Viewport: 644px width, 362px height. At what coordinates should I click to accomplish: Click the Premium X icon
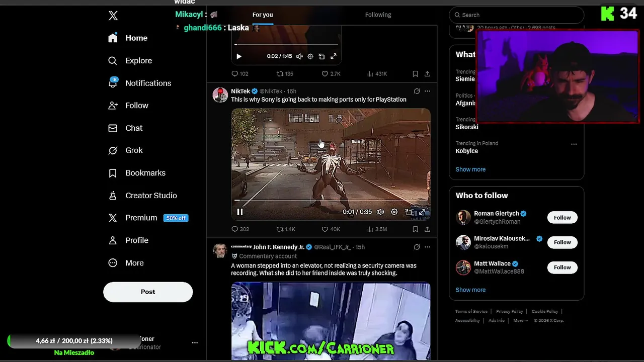click(113, 218)
